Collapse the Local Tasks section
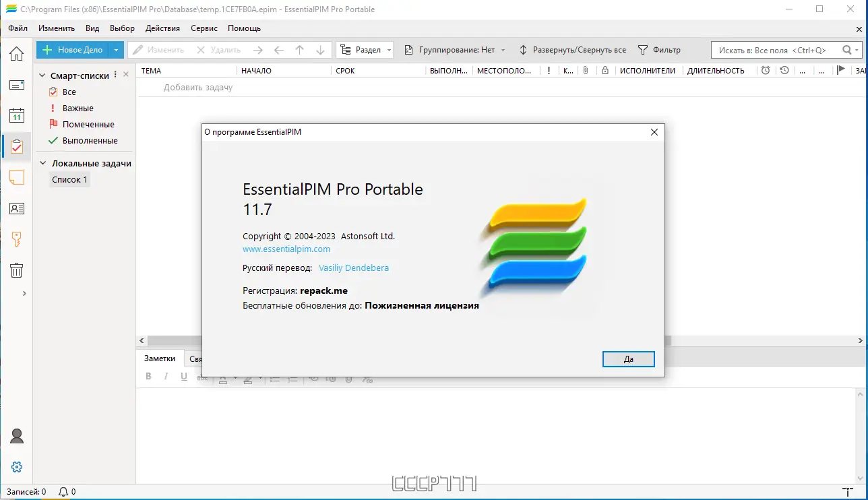This screenshot has height=500, width=868. [41, 163]
